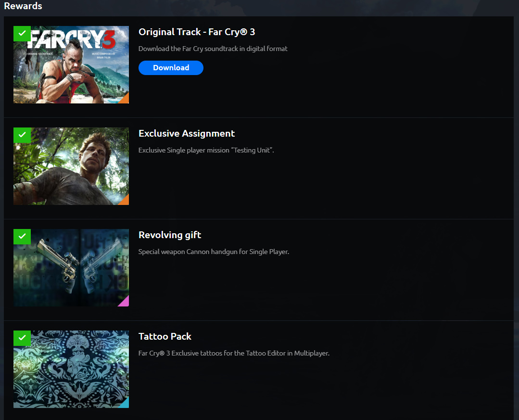Open the Tattoo Pack pattern thumbnail
The height and width of the screenshot is (420, 519).
(71, 369)
